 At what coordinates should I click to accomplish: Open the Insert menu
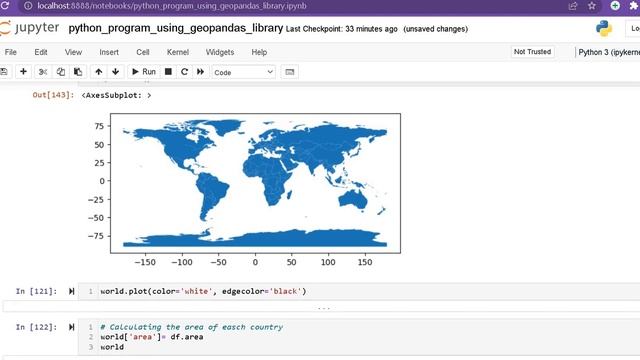tap(109, 52)
